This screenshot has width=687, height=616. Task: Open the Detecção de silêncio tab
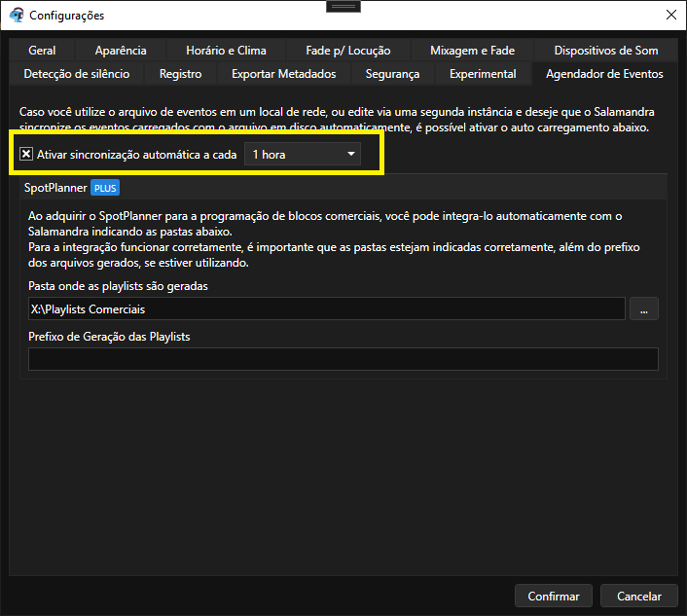pos(77,74)
